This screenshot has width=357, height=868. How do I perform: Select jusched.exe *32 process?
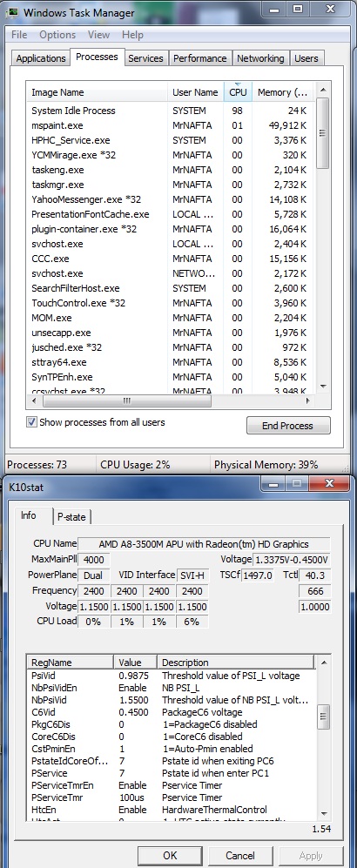[171, 347]
